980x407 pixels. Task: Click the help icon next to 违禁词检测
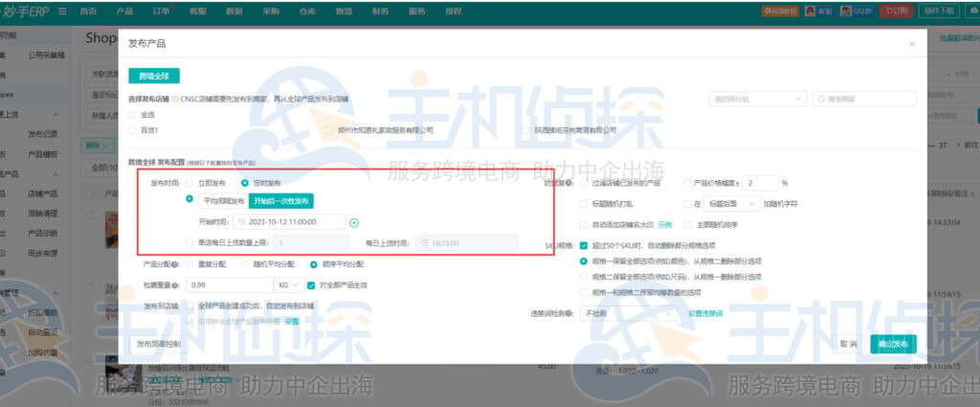tap(568, 313)
